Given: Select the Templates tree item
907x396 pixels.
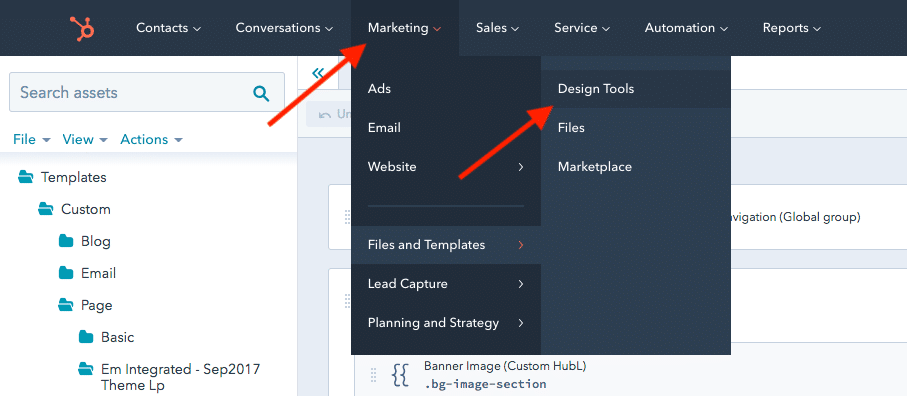Looking at the screenshot, I should pos(73,177).
